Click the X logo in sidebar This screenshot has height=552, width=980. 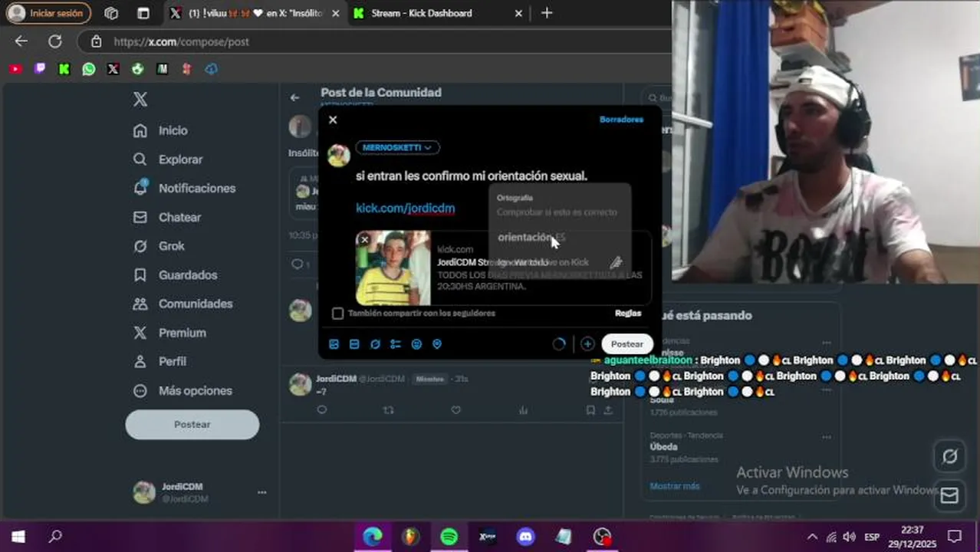coord(140,99)
